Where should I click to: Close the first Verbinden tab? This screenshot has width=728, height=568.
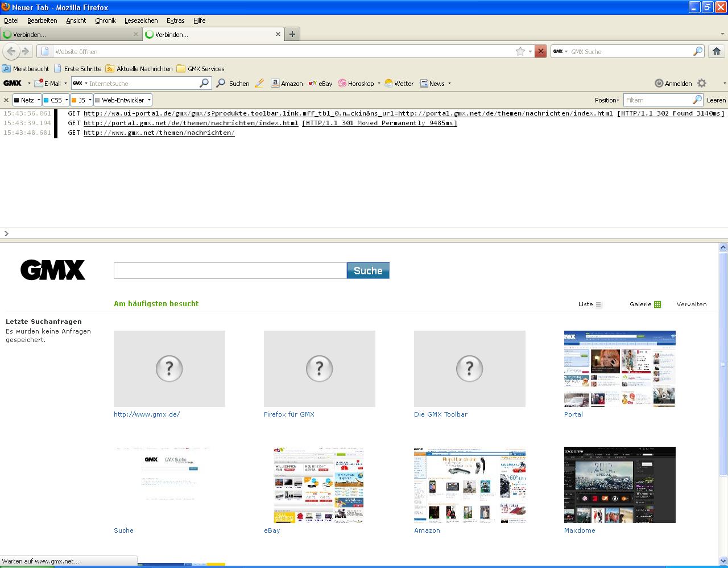pyautogui.click(x=136, y=34)
